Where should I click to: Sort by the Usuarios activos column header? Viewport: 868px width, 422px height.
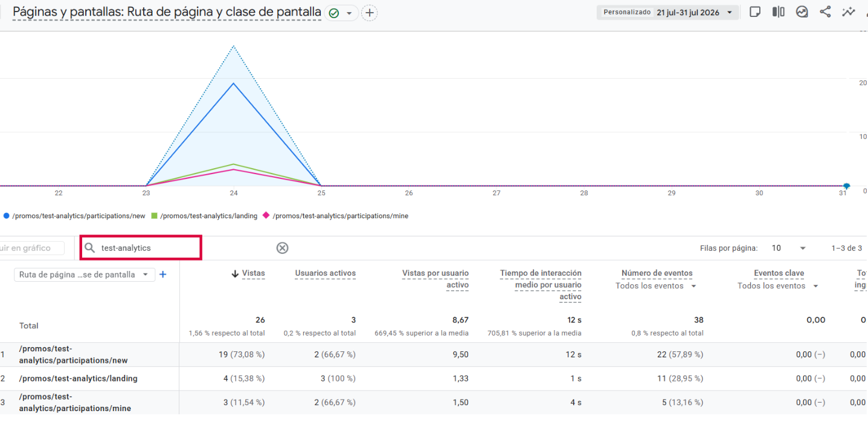click(x=325, y=273)
